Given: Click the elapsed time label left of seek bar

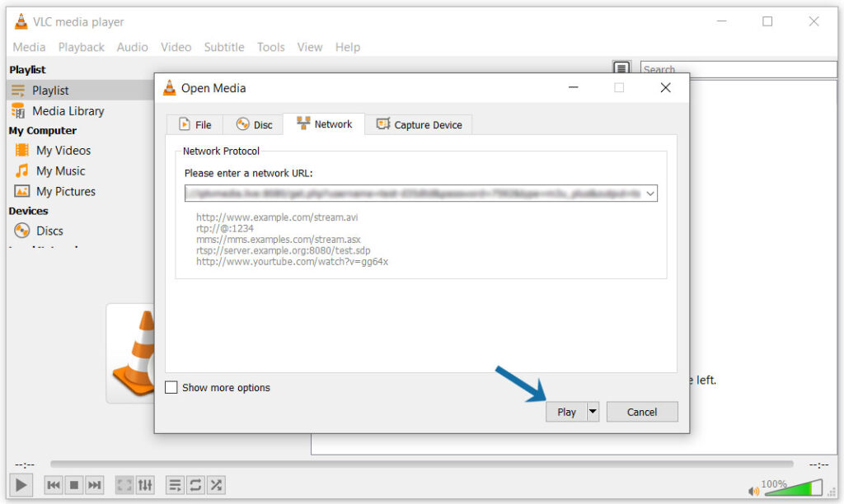Looking at the screenshot, I should (x=25, y=464).
